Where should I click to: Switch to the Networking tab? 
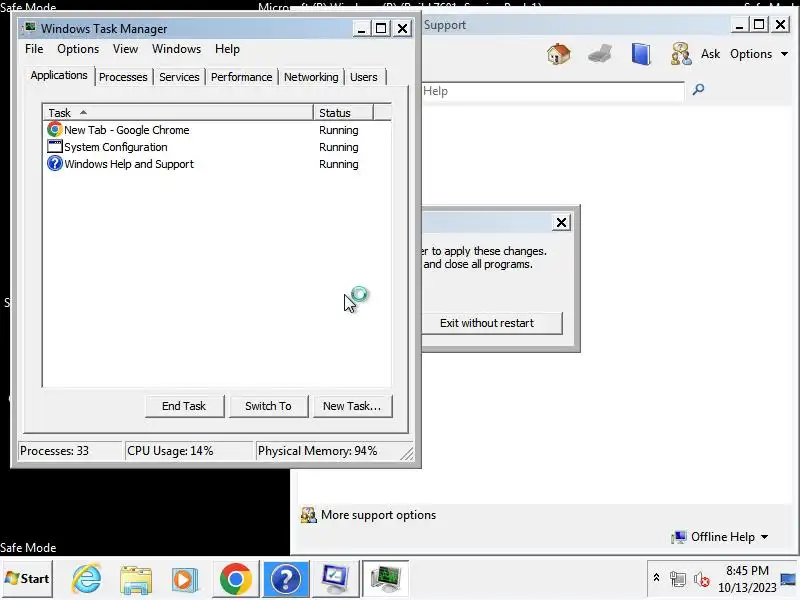coord(311,77)
